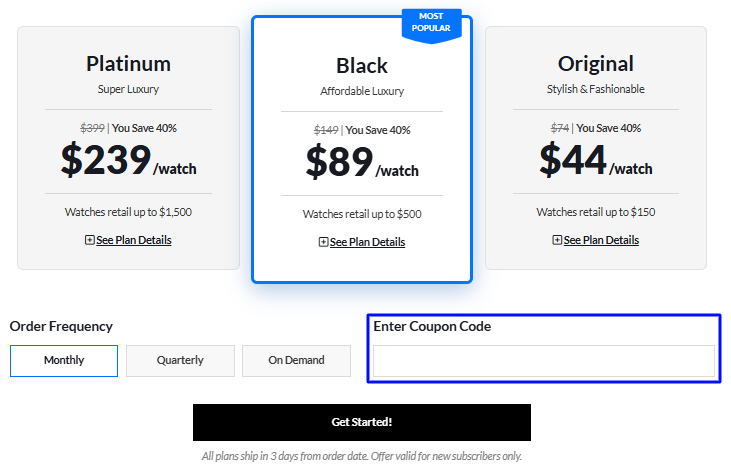Click the $89/watch price
Viewport: 731px width, 475px height.
362,163
